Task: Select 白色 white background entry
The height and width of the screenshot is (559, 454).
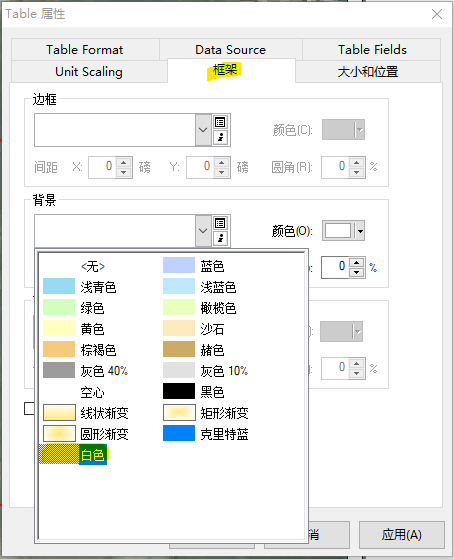Action: (x=73, y=455)
